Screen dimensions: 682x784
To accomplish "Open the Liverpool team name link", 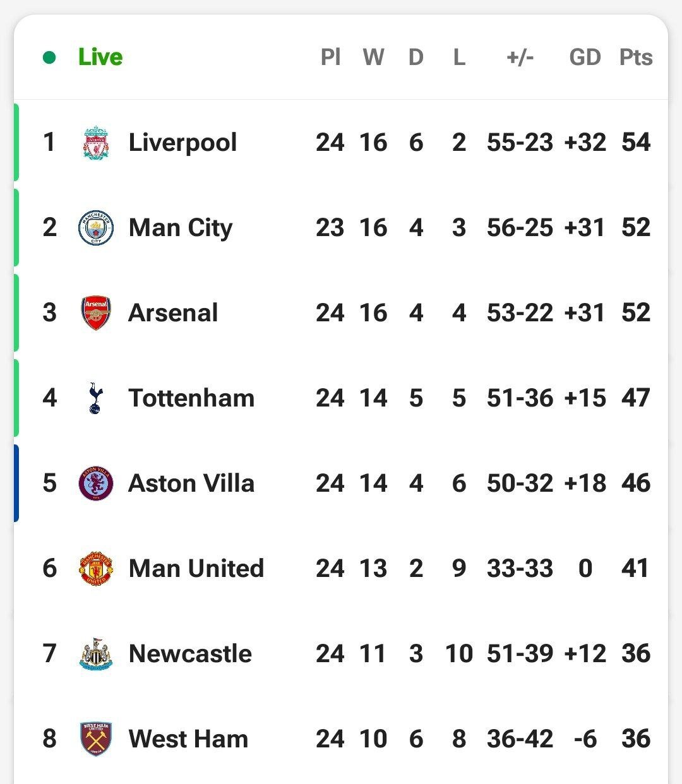I will click(x=182, y=143).
